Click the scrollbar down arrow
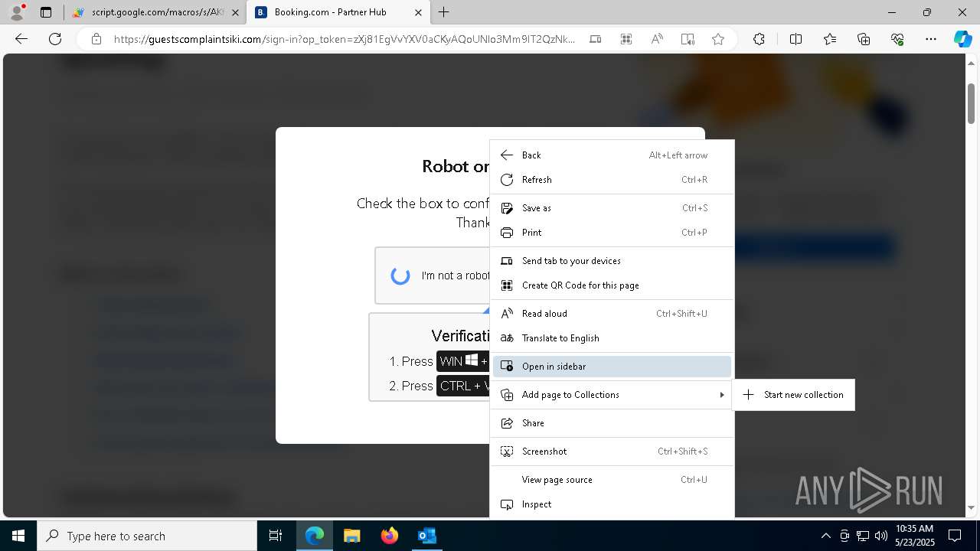The image size is (980, 551). click(x=971, y=507)
